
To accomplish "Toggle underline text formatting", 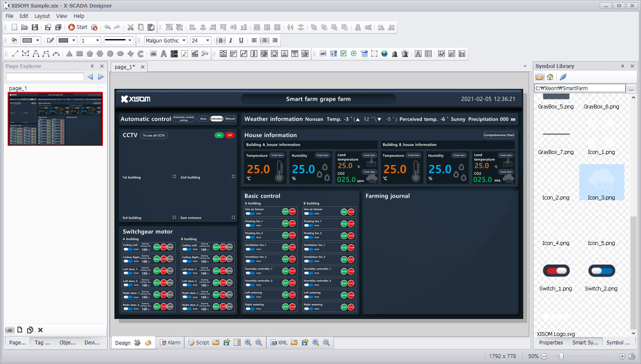I will click(x=241, y=40).
